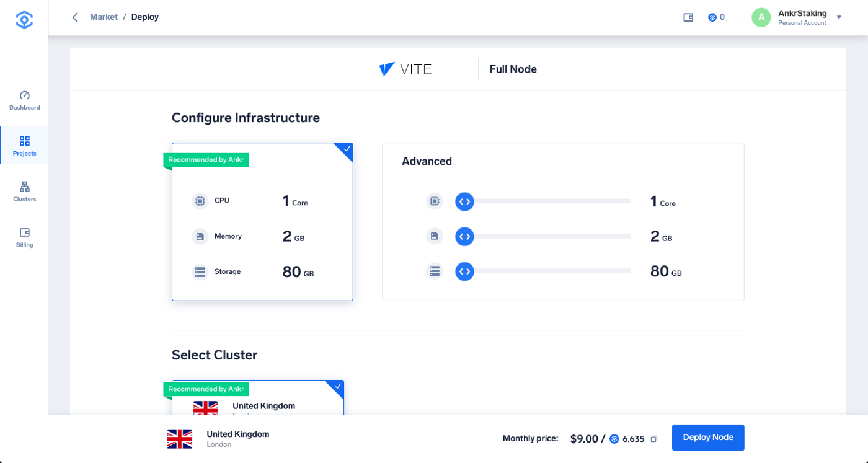This screenshot has width=868, height=463.
Task: Click the green A account avatar
Action: (x=761, y=17)
